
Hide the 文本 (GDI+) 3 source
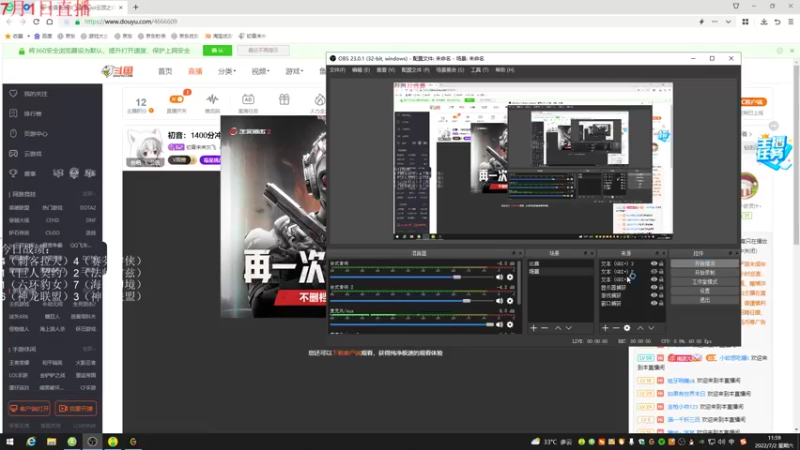(654, 264)
